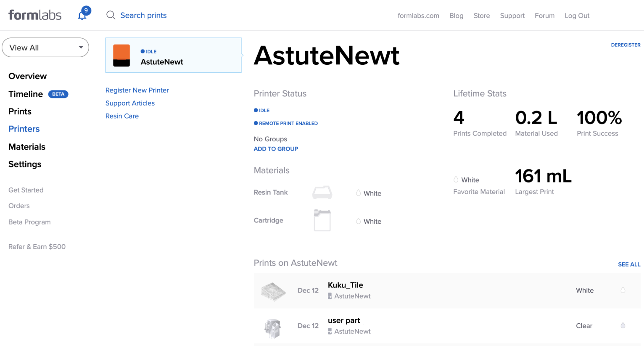This screenshot has width=644, height=346.
Task: Click White material in Kuku_Tile row
Action: [585, 291]
